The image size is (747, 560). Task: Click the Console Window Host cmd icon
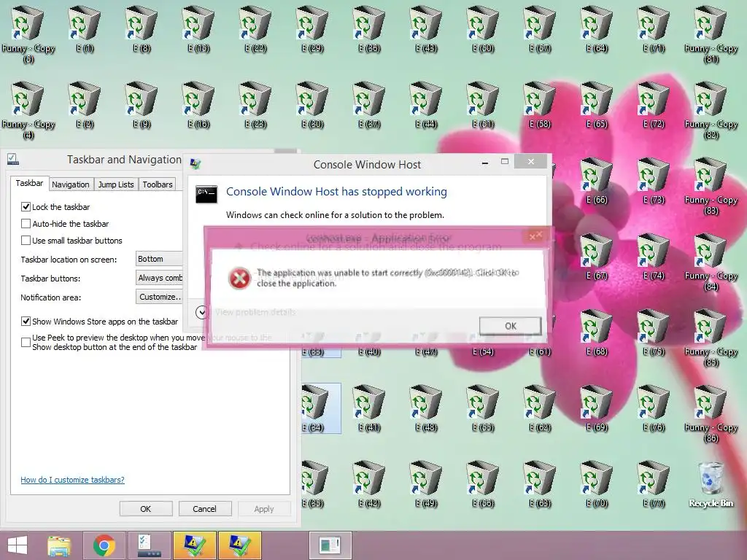point(206,194)
